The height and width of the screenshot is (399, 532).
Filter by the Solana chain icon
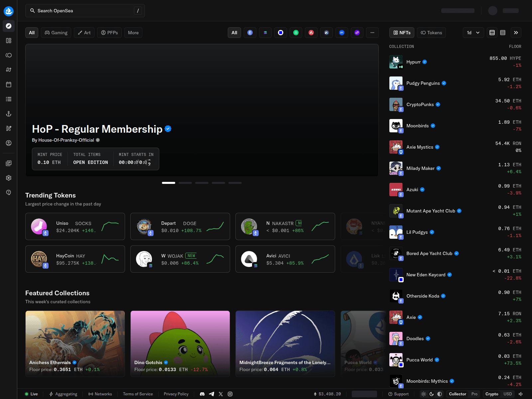265,33
